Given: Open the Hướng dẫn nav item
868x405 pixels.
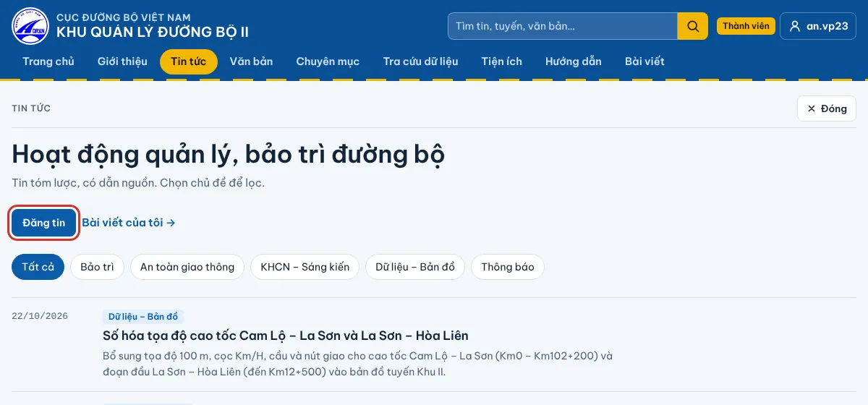Looking at the screenshot, I should tap(574, 61).
